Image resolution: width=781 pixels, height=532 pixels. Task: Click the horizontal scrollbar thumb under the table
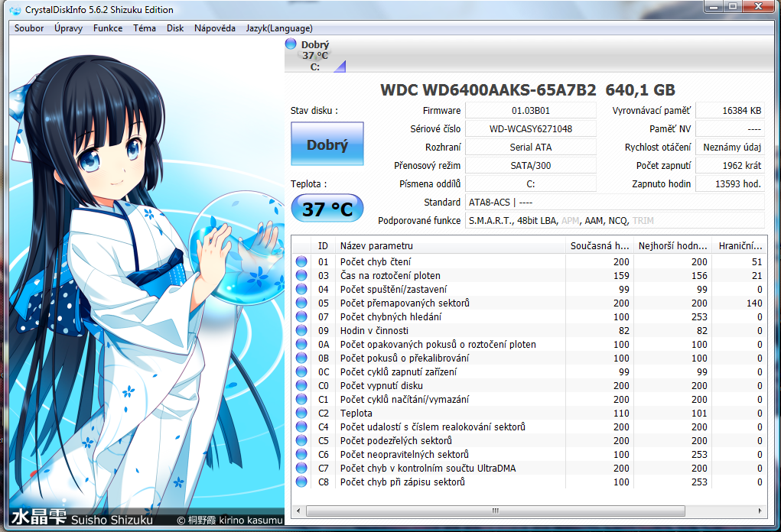click(x=496, y=511)
